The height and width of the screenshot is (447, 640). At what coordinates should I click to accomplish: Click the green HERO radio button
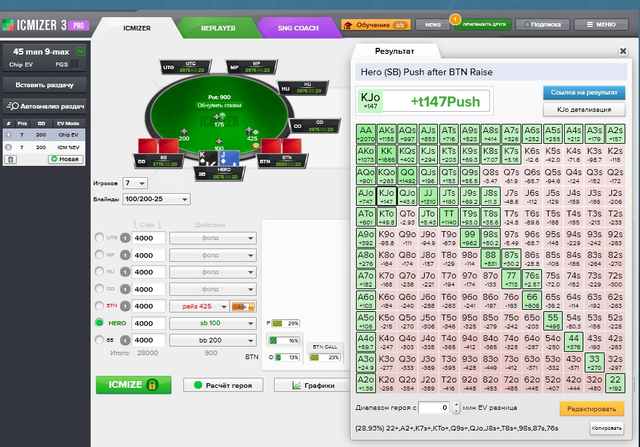click(99, 322)
